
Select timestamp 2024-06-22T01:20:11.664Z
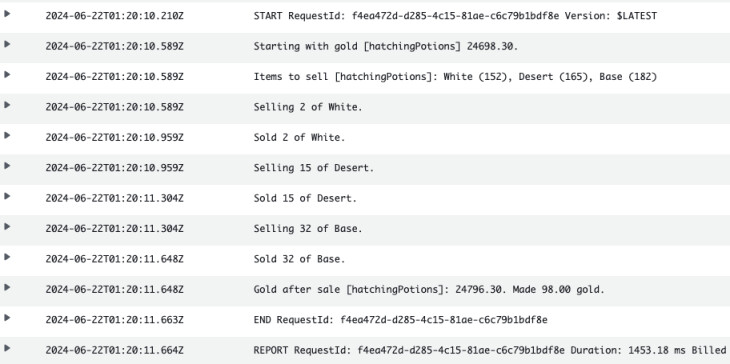click(x=115, y=351)
